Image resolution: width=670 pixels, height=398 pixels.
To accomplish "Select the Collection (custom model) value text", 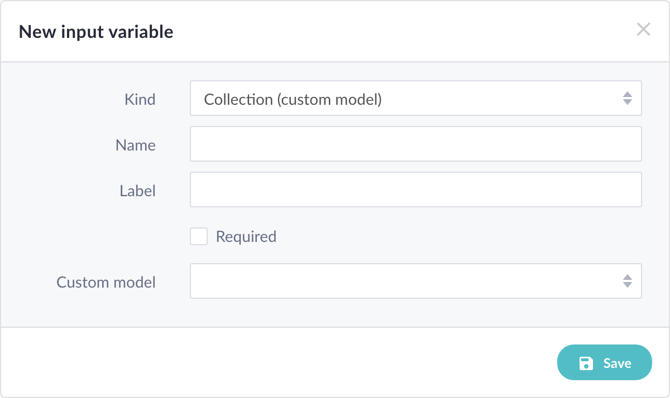I will pos(293,99).
